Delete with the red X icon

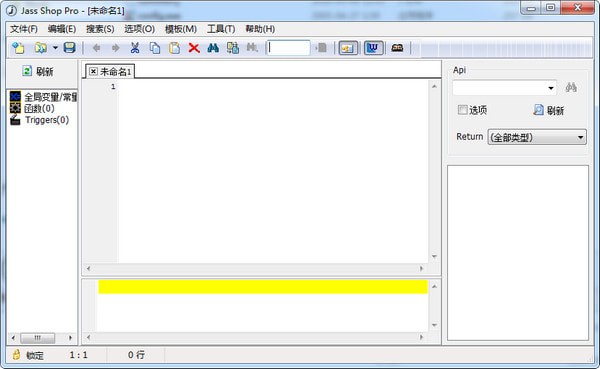click(x=194, y=48)
